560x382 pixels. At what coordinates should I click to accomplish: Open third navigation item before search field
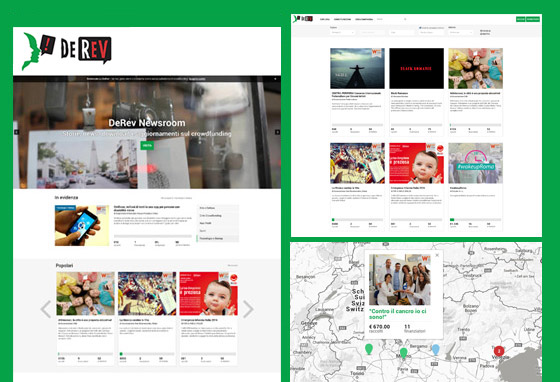coord(364,19)
